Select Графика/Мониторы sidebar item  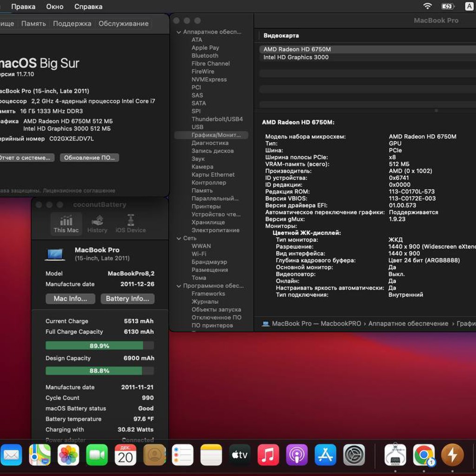pos(212,135)
